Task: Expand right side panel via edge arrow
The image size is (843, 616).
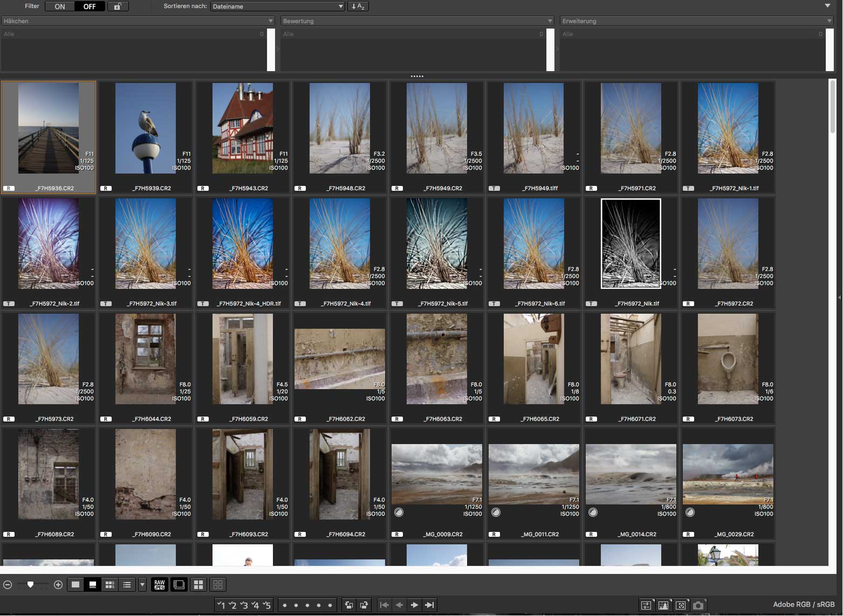Action: click(x=839, y=297)
